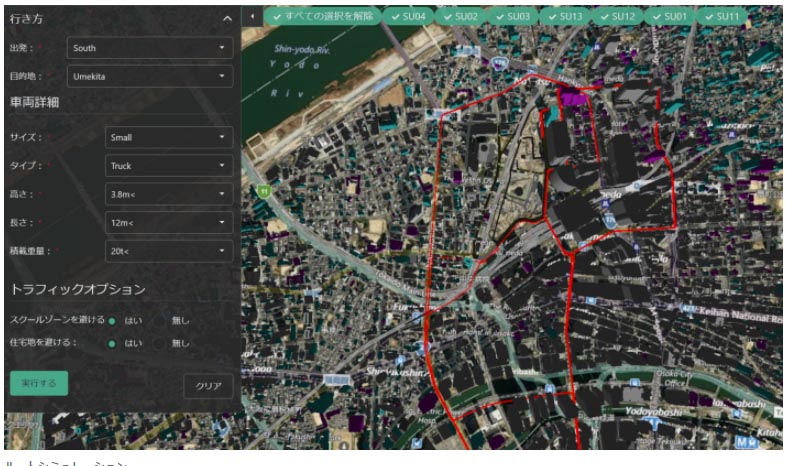Image resolution: width=785 pixels, height=466 pixels.
Task: Toggle the SU03 layer chip
Action: tap(513, 17)
